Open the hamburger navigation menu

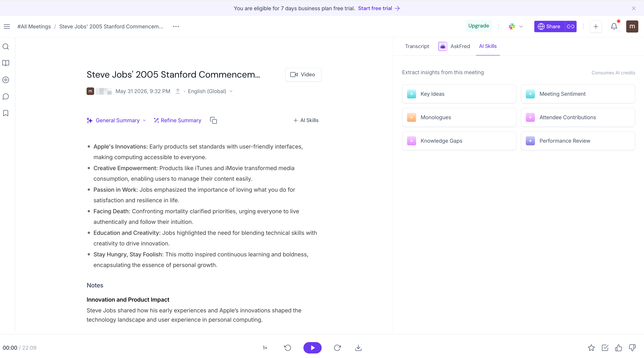(x=7, y=26)
